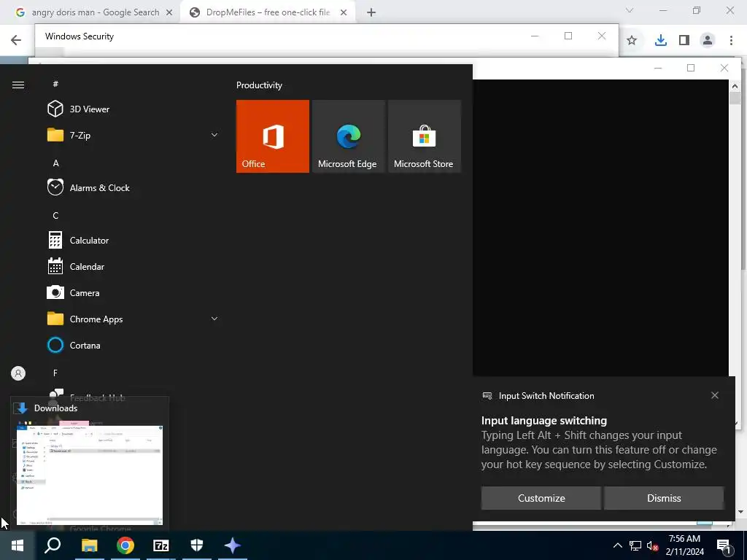
Task: Open the user account icon in Start
Action: coord(18,373)
